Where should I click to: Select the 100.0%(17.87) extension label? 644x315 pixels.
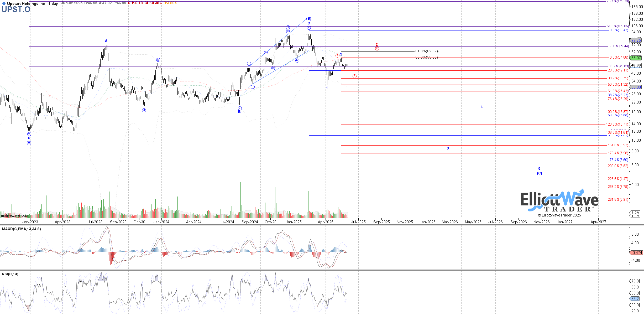(x=617, y=112)
